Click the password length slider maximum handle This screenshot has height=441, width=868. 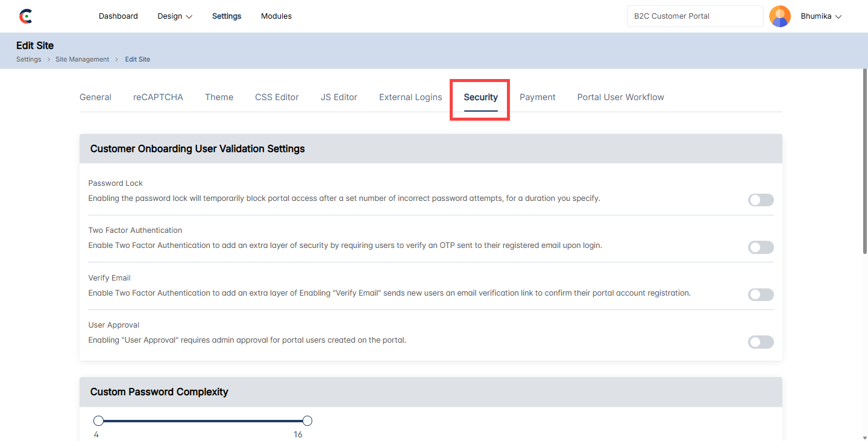coord(307,420)
